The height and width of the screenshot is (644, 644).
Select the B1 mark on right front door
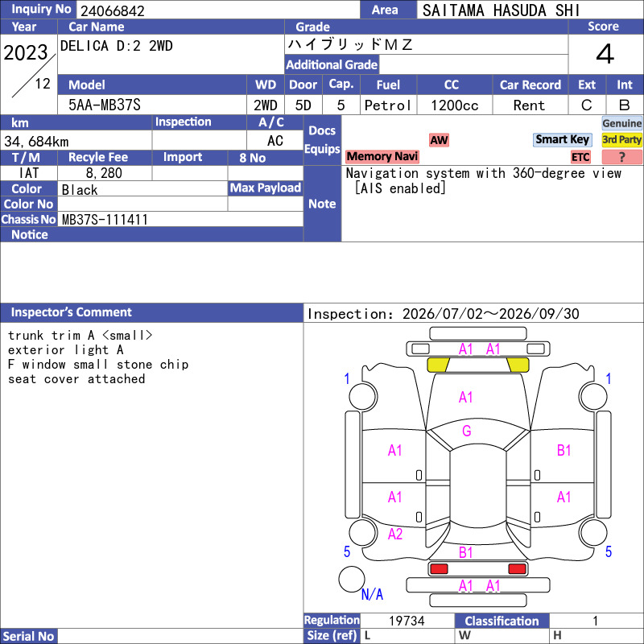click(x=563, y=451)
